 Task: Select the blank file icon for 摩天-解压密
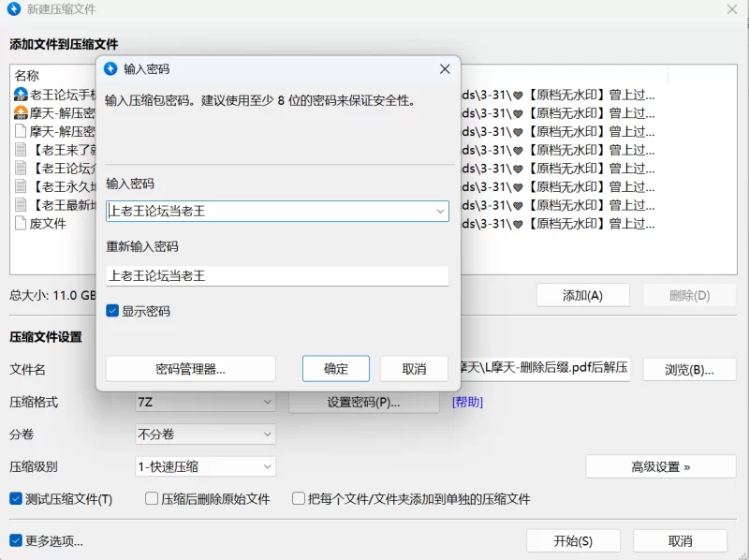(x=21, y=131)
